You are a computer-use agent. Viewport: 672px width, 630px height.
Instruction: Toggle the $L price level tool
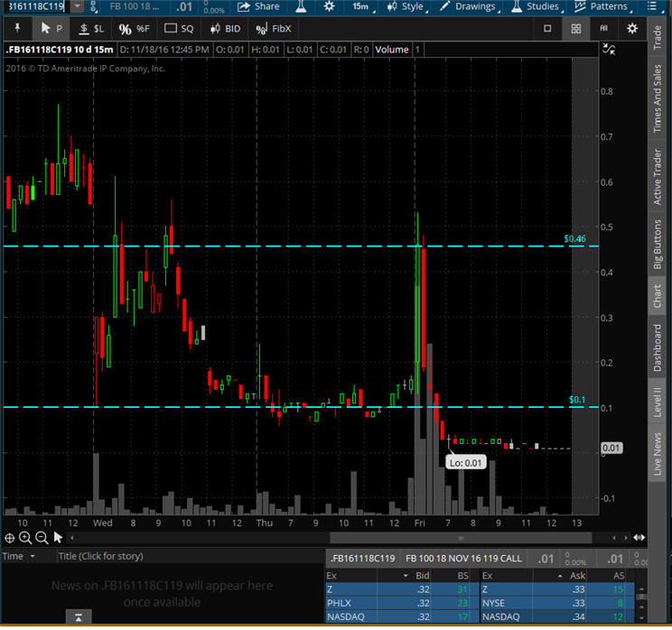tap(92, 29)
